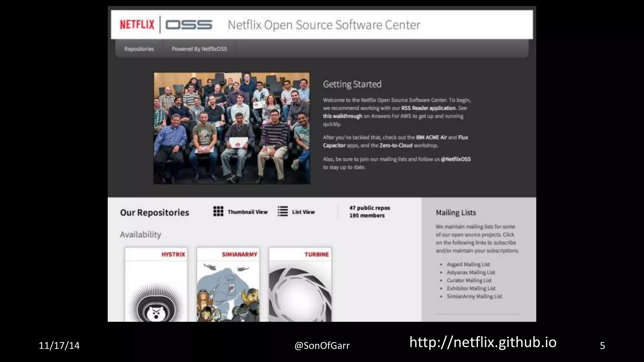Open the Curator Mailing List link
This screenshot has width=644, height=362.
point(469,281)
